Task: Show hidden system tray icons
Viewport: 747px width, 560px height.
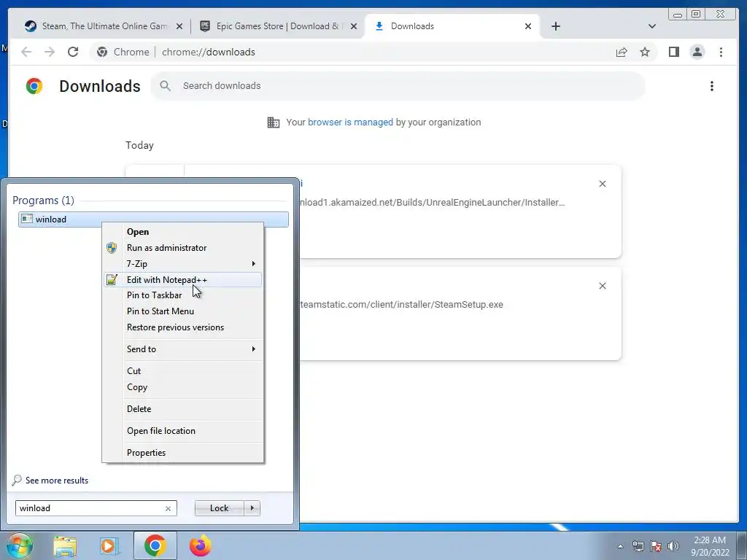Action: [620, 547]
